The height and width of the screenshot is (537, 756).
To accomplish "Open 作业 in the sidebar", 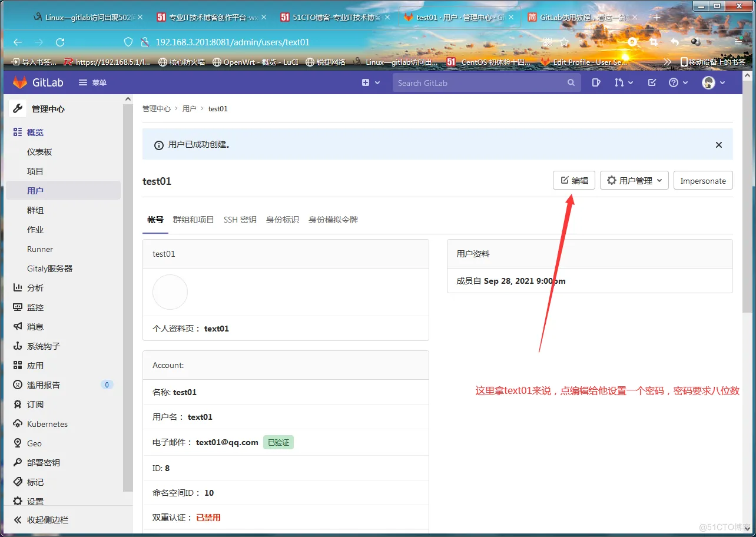I will 35,230.
